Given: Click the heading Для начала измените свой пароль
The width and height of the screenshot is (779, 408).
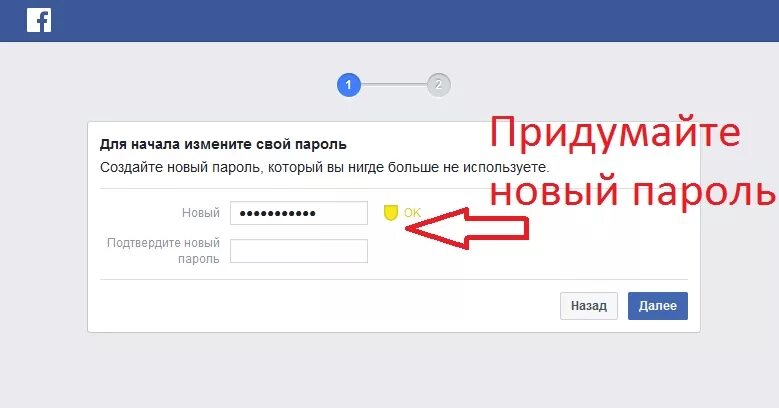Looking at the screenshot, I should (223, 145).
